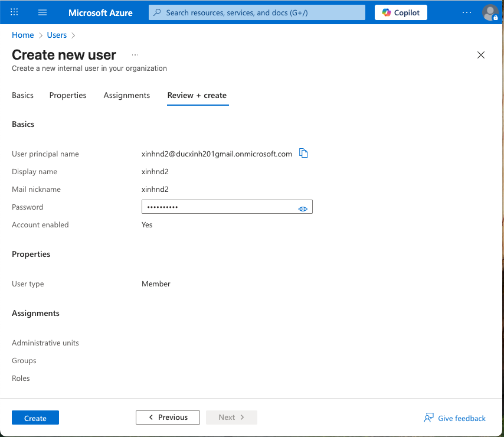This screenshot has width=504, height=437.
Task: Reveal the password with the eye toggle
Action: click(x=303, y=208)
